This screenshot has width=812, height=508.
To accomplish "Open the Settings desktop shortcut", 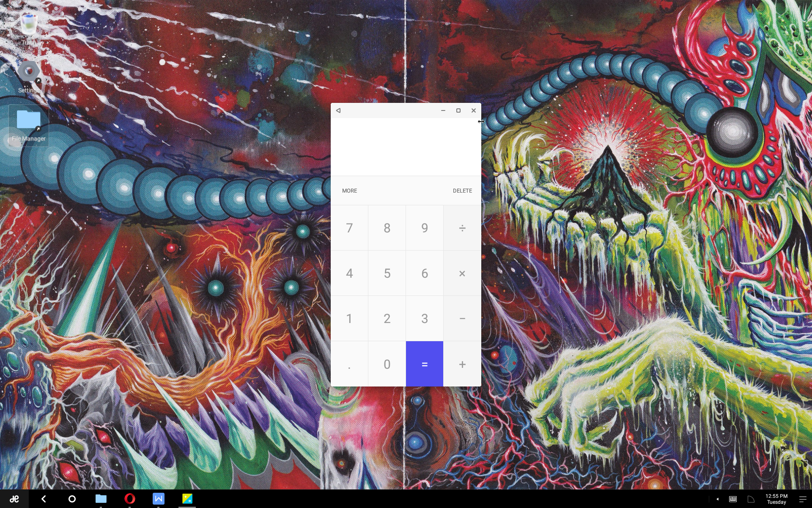I will point(29,77).
